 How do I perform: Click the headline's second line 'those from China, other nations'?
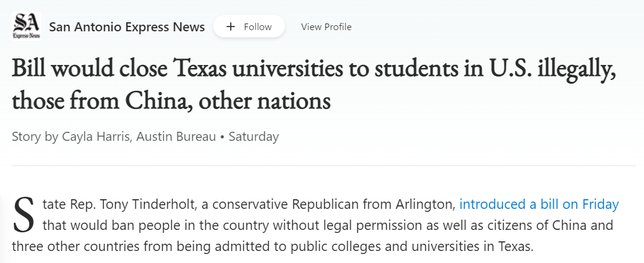click(x=171, y=101)
